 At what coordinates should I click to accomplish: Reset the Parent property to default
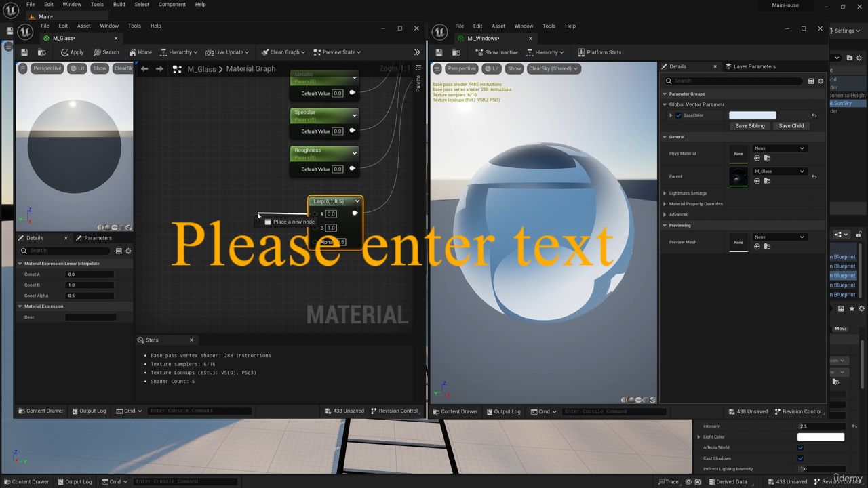814,177
